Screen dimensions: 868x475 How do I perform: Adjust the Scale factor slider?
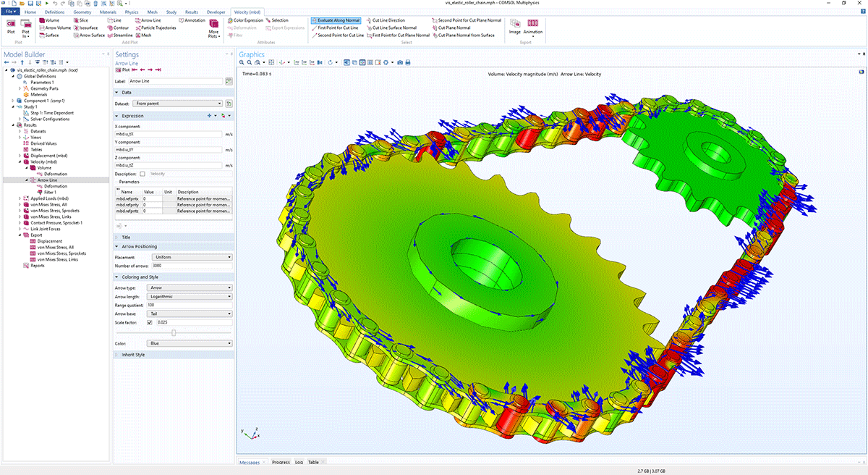point(174,332)
